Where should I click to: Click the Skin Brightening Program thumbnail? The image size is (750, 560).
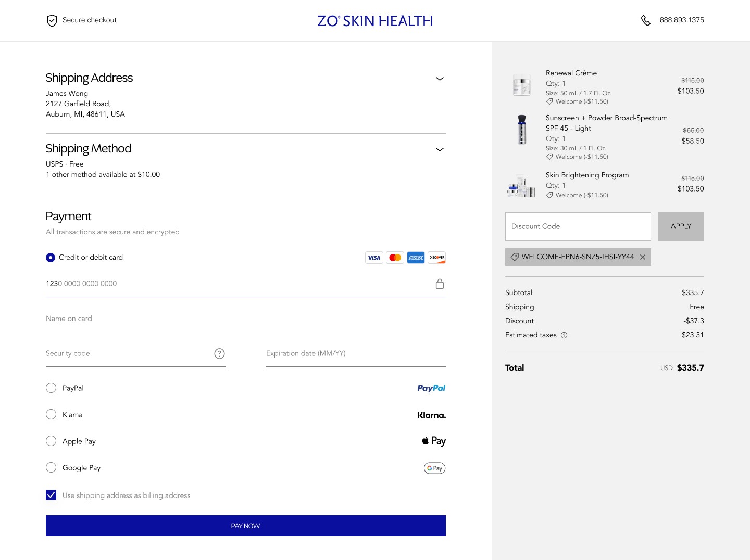click(x=521, y=186)
